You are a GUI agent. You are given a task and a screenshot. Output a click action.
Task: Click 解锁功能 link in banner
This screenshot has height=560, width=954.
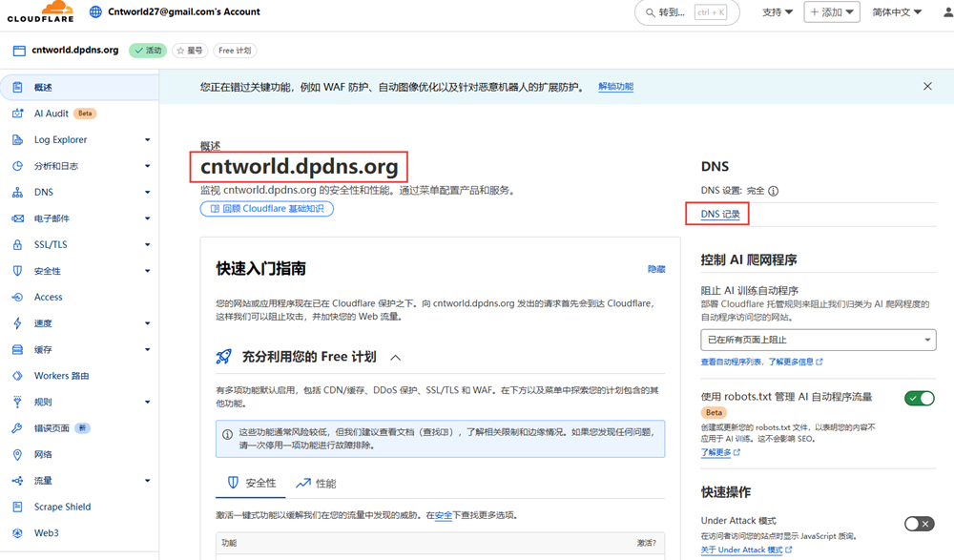pyautogui.click(x=615, y=87)
